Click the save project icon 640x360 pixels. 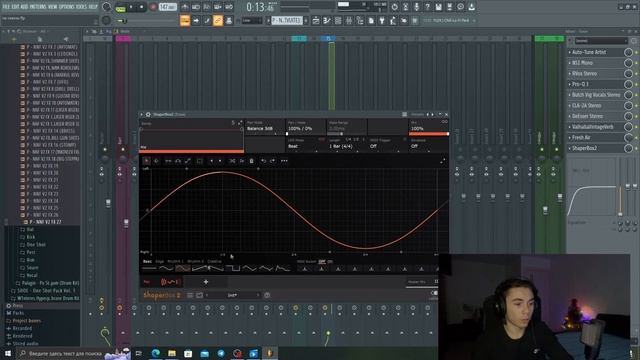[x=438, y=7]
